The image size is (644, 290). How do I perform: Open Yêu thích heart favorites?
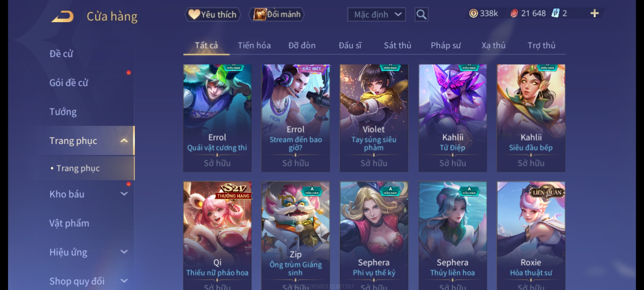point(213,15)
